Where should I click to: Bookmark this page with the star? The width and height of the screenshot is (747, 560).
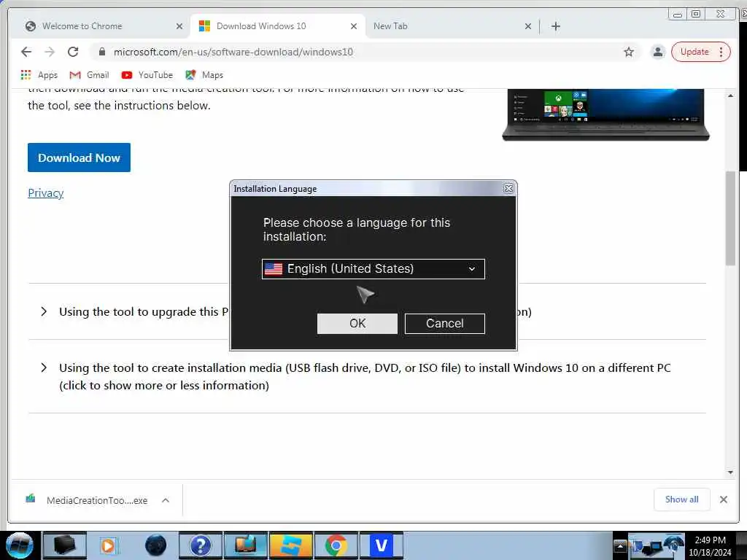(629, 52)
